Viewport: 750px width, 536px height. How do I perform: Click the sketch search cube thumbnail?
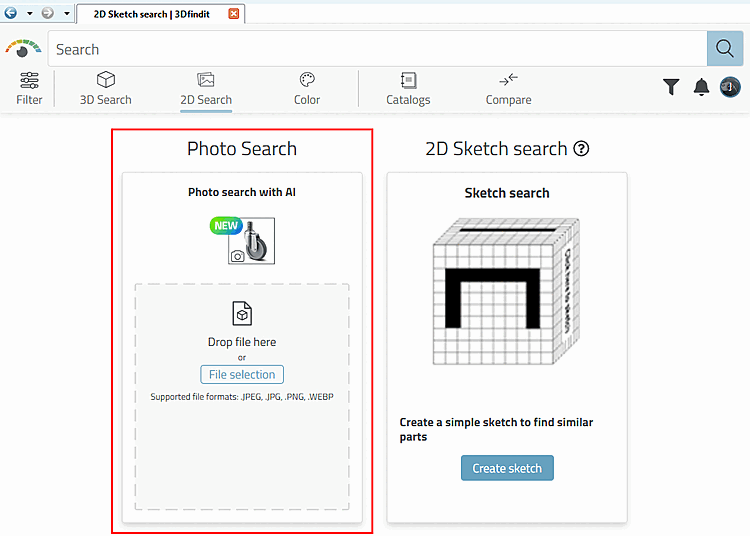coord(506,291)
